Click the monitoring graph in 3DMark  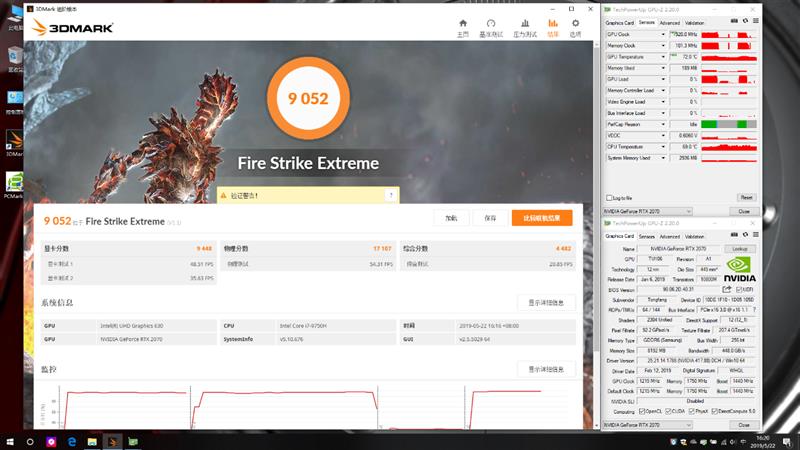pyautogui.click(x=308, y=406)
